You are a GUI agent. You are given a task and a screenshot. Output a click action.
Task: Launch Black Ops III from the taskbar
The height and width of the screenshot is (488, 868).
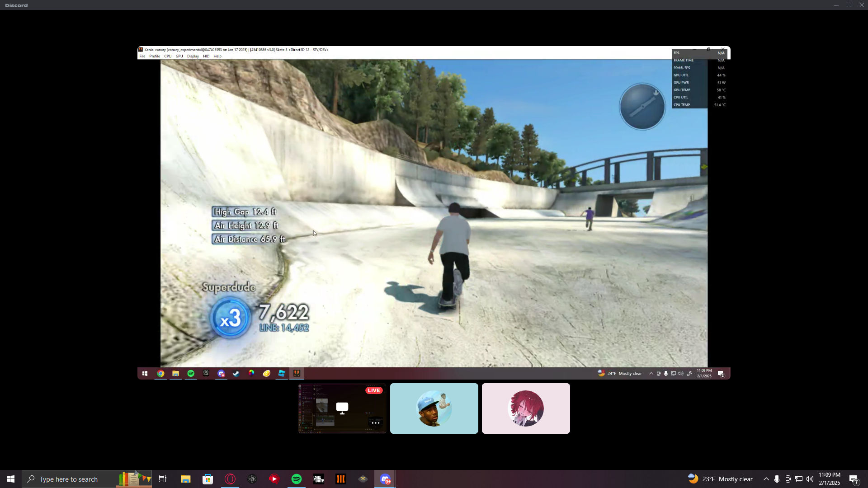(341, 479)
